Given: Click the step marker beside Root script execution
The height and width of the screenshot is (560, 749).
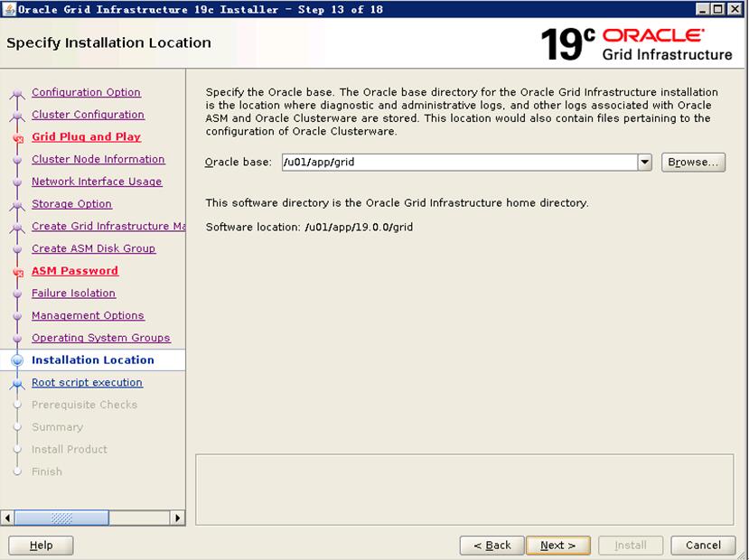Looking at the screenshot, I should point(17,383).
